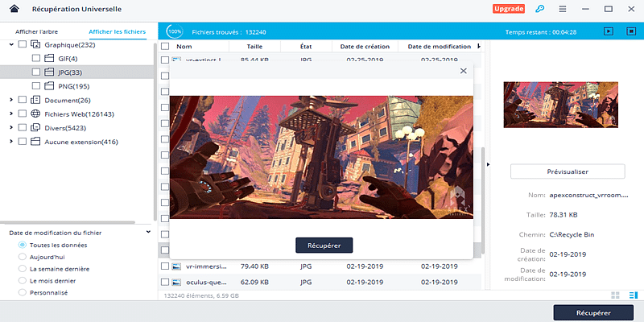The height and width of the screenshot is (322, 644).
Task: Click the JPG folder icon
Action: (x=49, y=72)
